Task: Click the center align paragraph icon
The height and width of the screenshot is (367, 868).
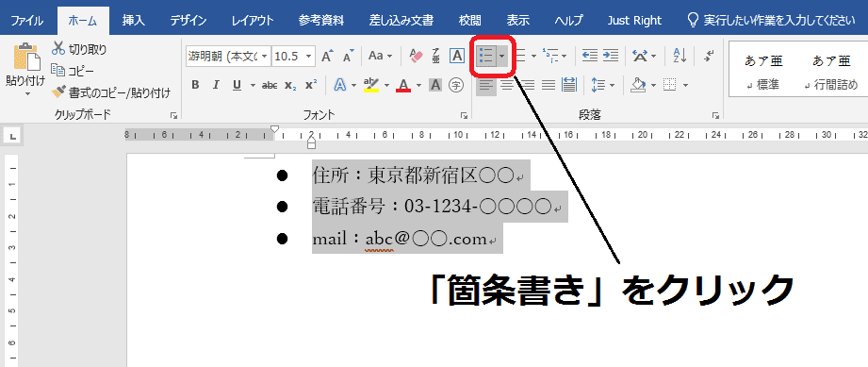Action: pyautogui.click(x=507, y=85)
